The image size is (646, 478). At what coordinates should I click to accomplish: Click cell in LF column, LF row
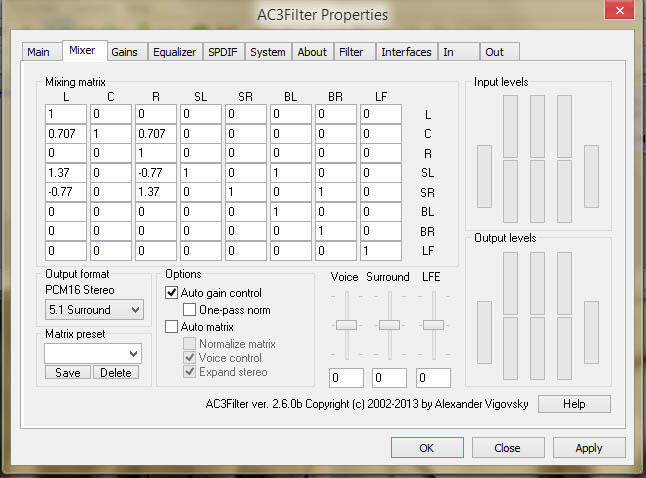coord(381,251)
